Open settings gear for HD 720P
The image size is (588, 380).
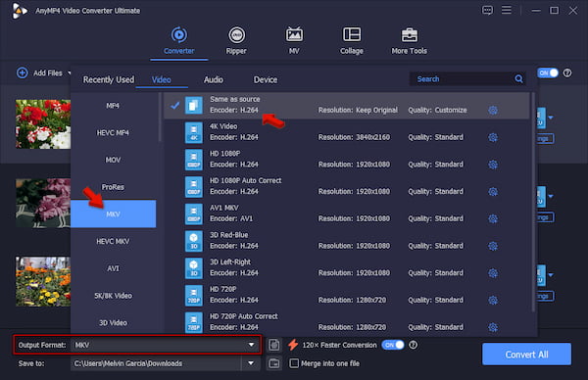(x=493, y=300)
